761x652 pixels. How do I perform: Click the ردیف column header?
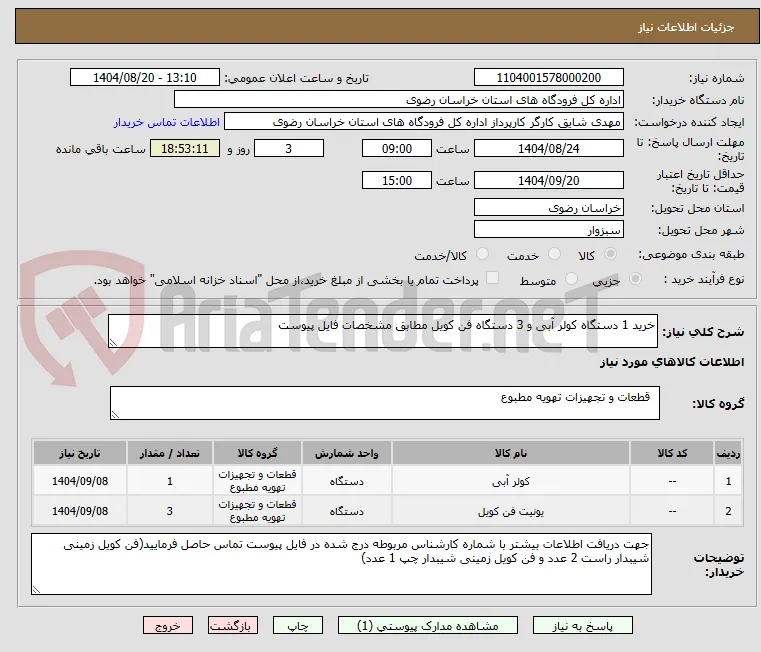(728, 453)
